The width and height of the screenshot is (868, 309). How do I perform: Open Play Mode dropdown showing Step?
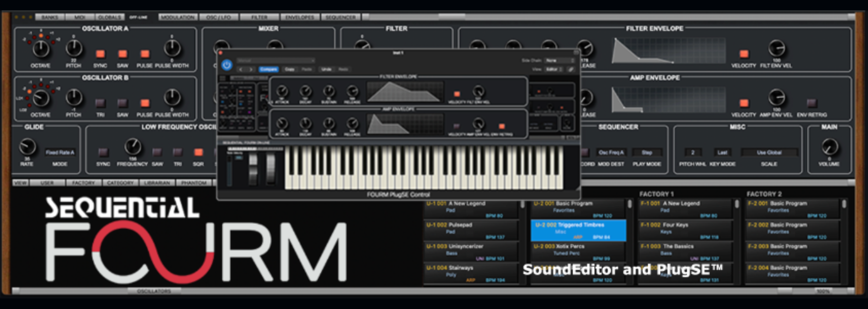tap(647, 152)
